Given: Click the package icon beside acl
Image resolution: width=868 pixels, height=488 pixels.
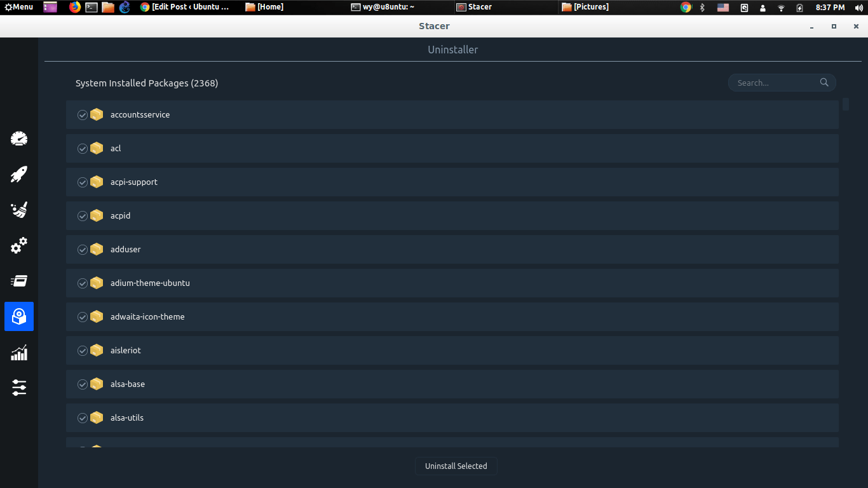Looking at the screenshot, I should click(x=97, y=148).
